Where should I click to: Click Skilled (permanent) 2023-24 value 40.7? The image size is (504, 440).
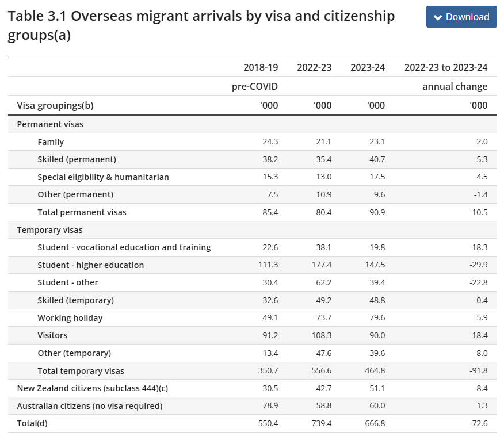coord(377,159)
